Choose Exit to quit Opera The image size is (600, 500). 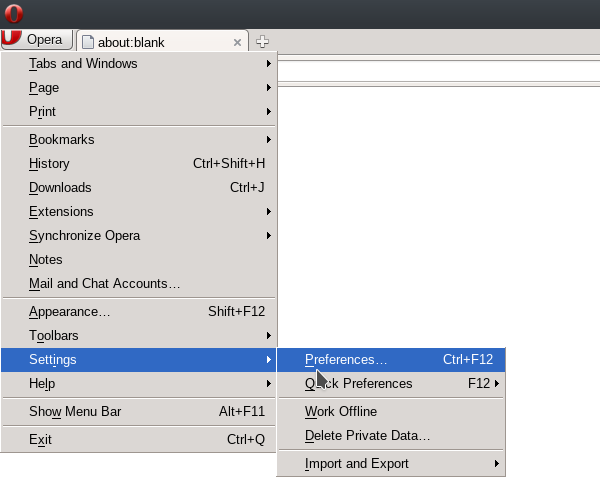point(139,440)
